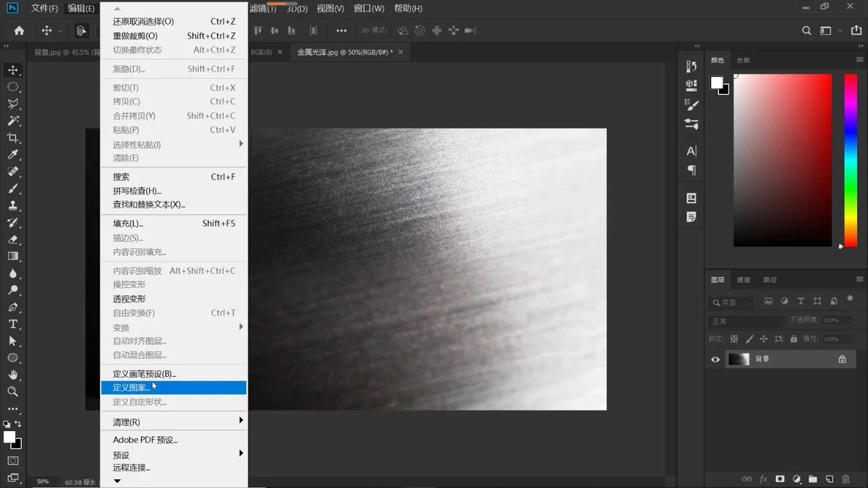Select the Hand tool

click(x=13, y=374)
